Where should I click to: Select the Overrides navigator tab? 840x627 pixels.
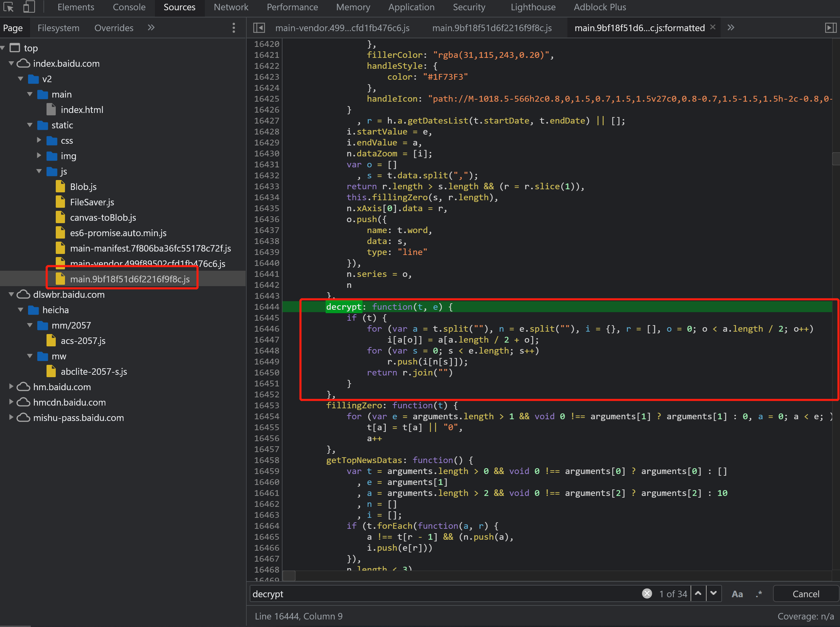click(x=114, y=28)
